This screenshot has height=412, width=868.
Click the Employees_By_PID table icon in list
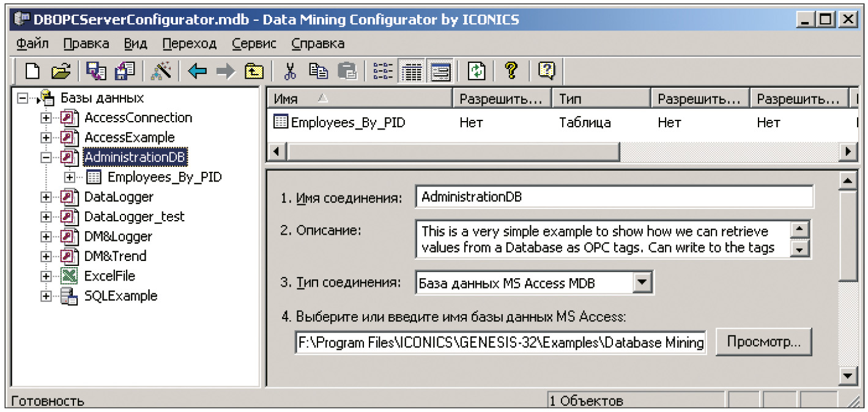[x=281, y=122]
